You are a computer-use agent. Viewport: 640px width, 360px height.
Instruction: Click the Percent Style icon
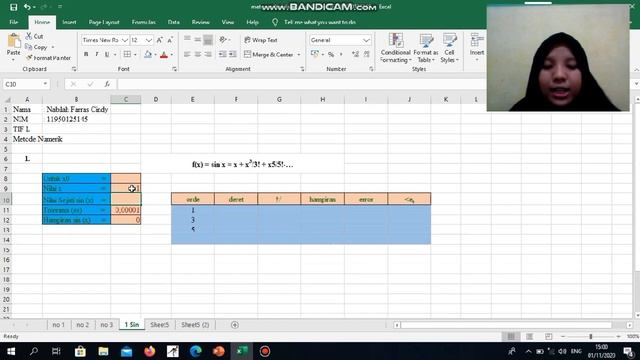(331, 54)
